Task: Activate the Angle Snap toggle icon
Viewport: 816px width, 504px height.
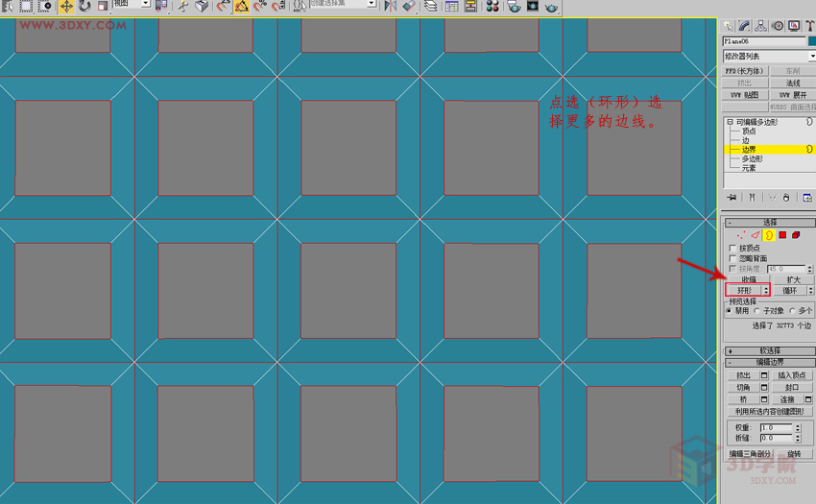Action: coord(242,6)
